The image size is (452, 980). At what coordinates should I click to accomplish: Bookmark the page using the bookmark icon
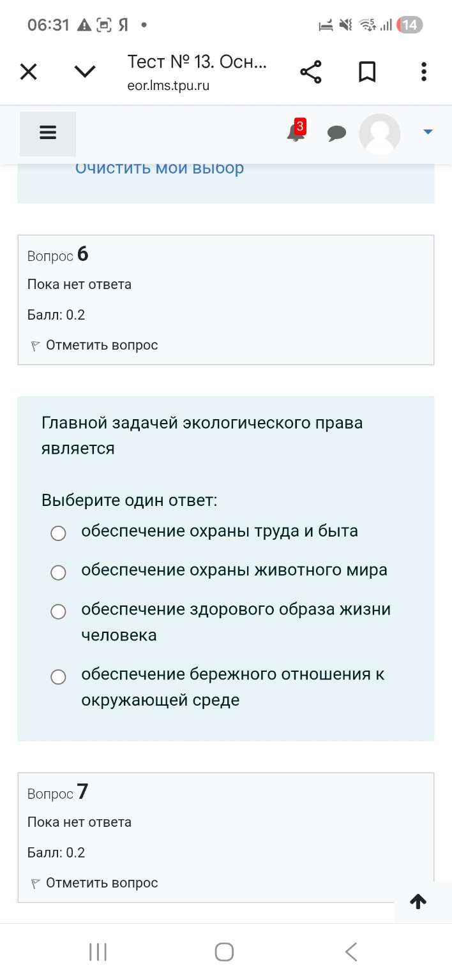(367, 71)
